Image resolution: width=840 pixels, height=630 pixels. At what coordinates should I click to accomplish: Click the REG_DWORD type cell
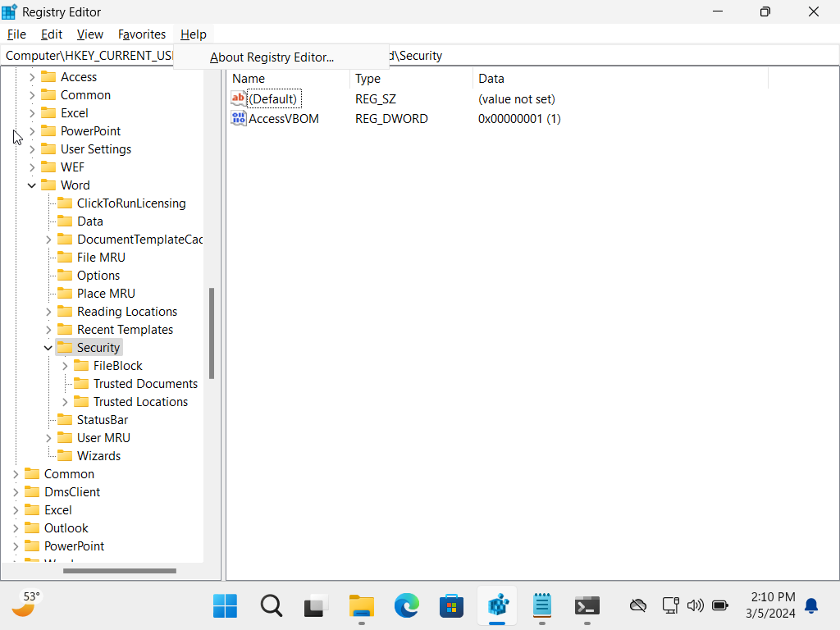[x=391, y=119]
